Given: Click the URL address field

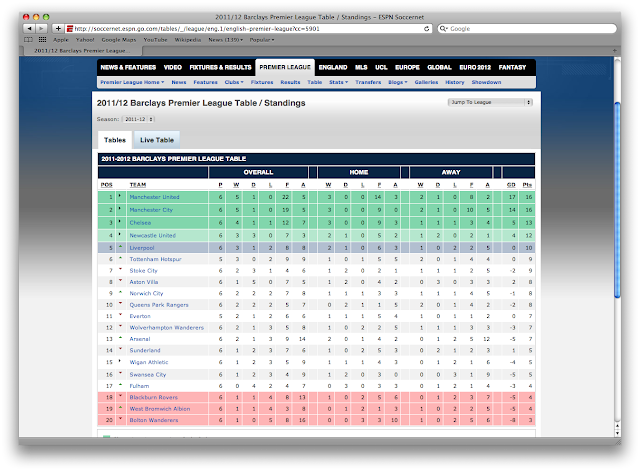Looking at the screenshot, I should (249, 29).
